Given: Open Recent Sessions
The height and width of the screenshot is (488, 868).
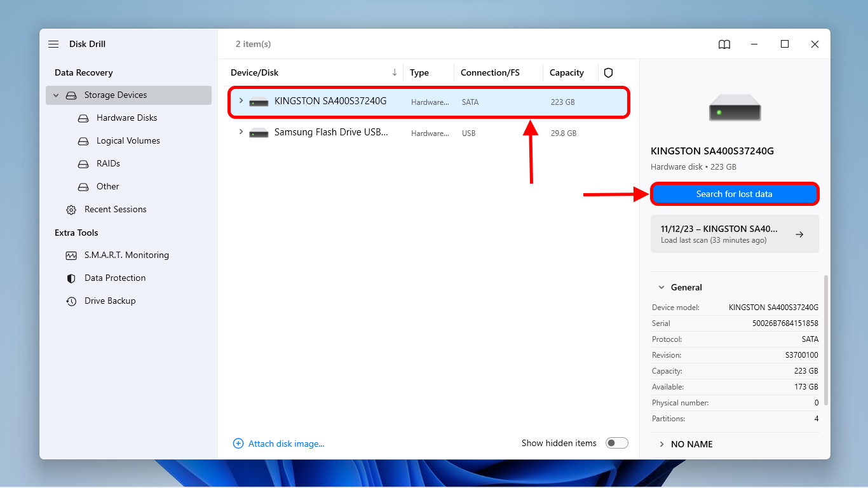Looking at the screenshot, I should tap(116, 209).
